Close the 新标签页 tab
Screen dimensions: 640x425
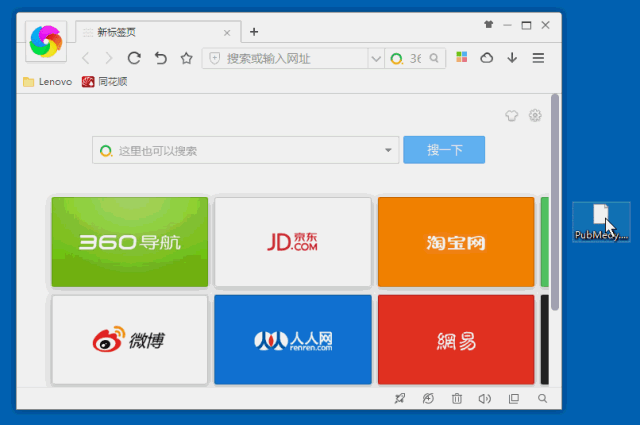pyautogui.click(x=227, y=33)
